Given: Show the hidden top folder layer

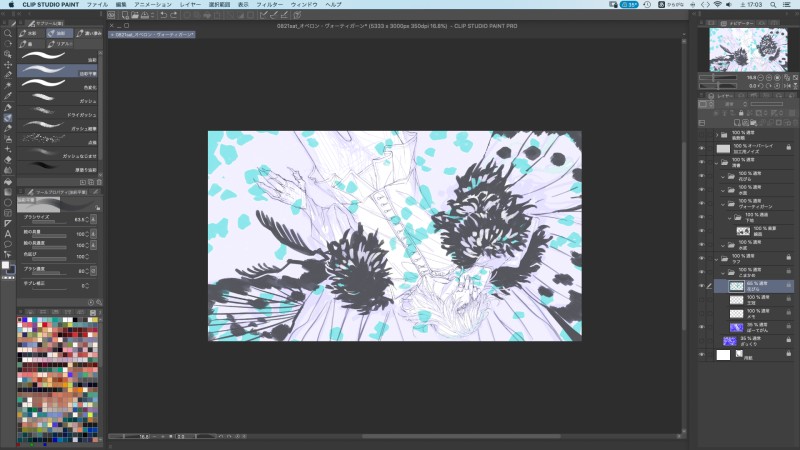Looking at the screenshot, I should coord(702,135).
